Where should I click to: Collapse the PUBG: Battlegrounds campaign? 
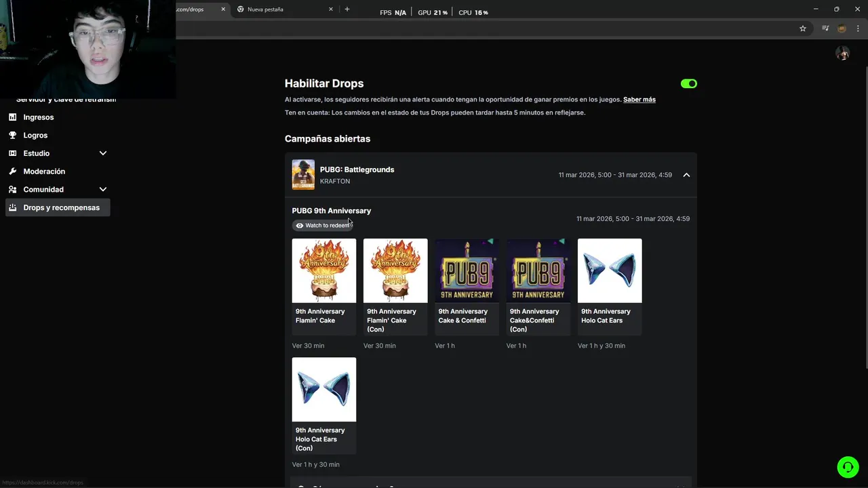pos(686,175)
